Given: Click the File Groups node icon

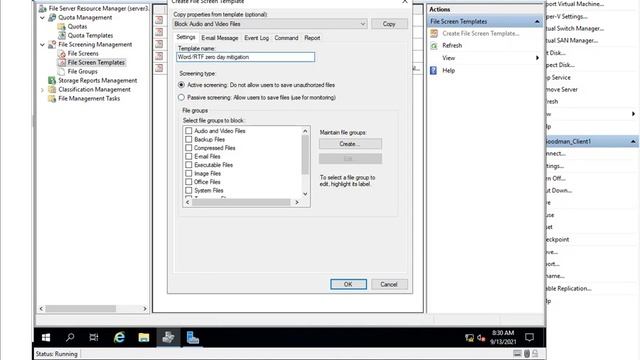Looking at the screenshot, I should click(62, 71).
